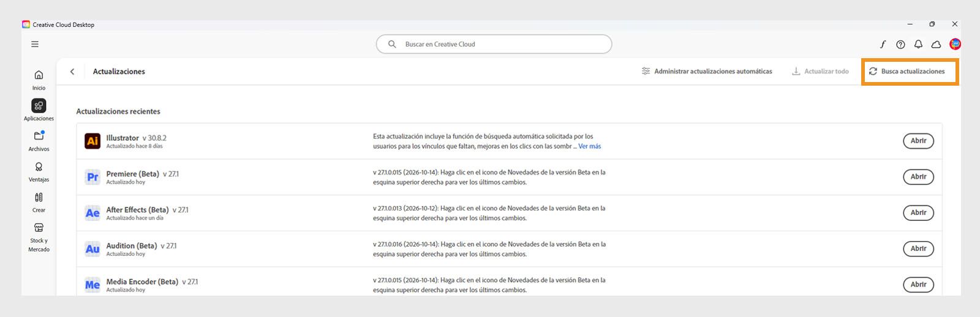The width and height of the screenshot is (980, 317).
Task: Open Media Encoder (Beta) with Abrir
Action: point(918,285)
